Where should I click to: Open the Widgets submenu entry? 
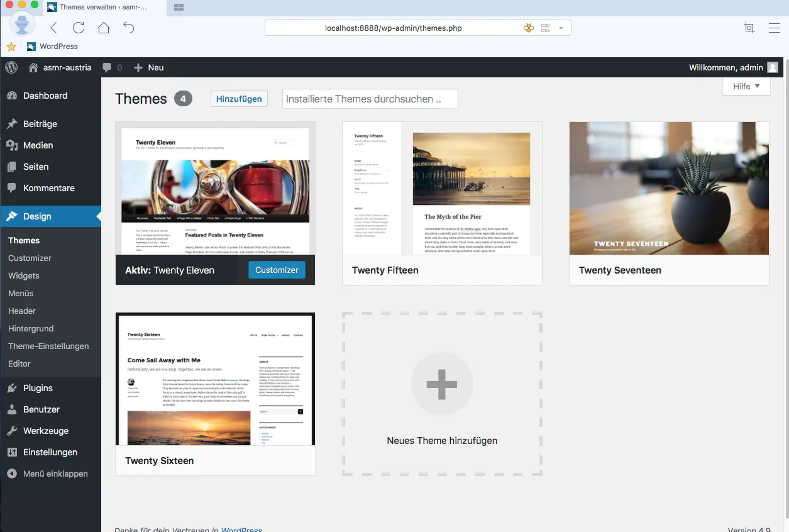24,275
